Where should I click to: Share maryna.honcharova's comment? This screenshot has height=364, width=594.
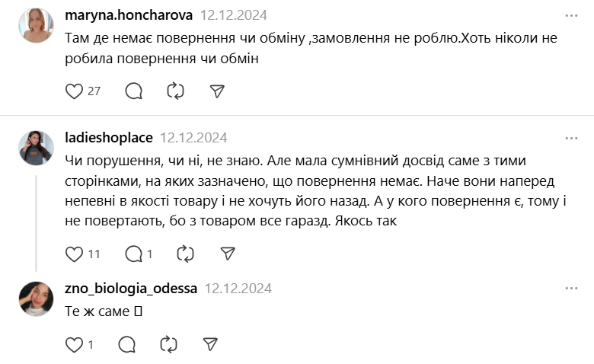[217, 91]
